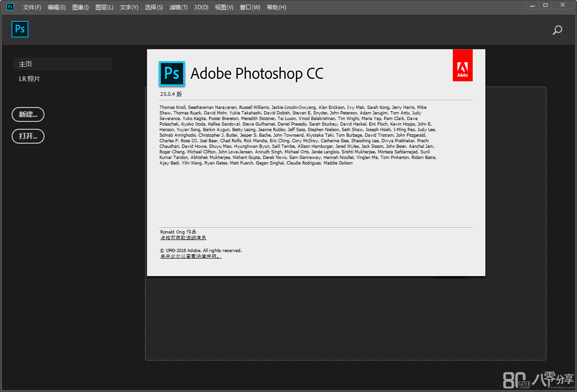Select the 主页 tab in sidebar

(63, 64)
